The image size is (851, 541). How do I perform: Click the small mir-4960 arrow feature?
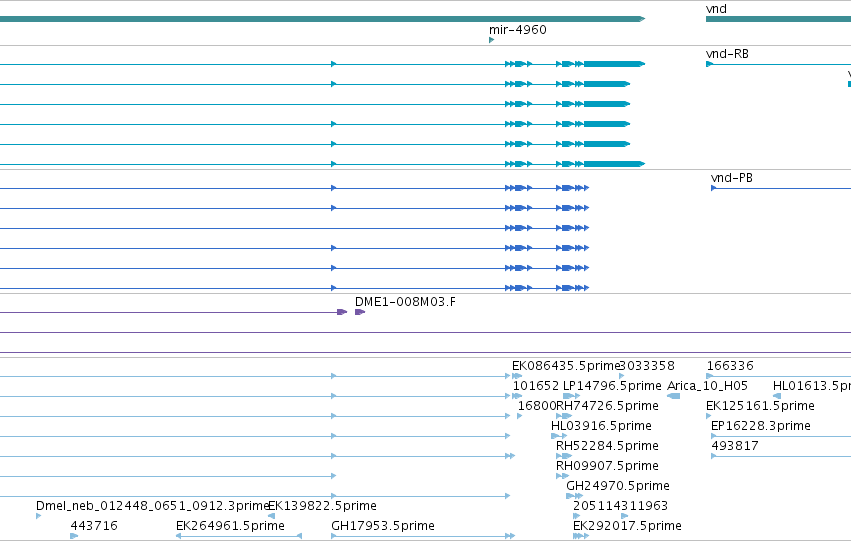point(491,40)
